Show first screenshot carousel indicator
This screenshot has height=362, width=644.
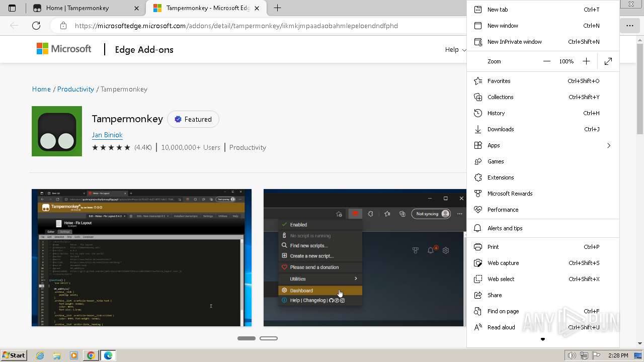(247, 338)
